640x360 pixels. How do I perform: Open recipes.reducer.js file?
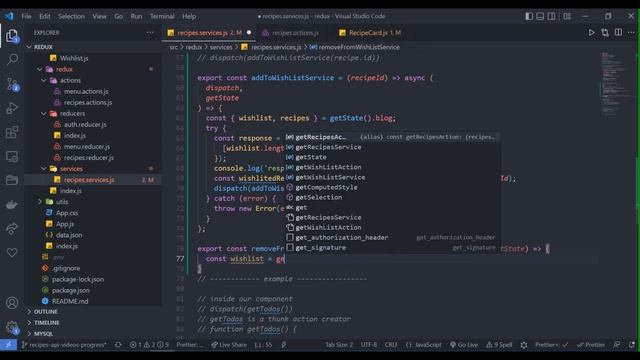[x=89, y=158]
